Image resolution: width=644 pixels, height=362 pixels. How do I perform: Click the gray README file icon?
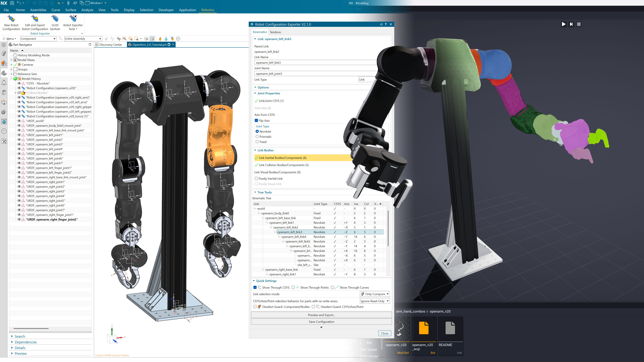pyautogui.click(x=450, y=328)
